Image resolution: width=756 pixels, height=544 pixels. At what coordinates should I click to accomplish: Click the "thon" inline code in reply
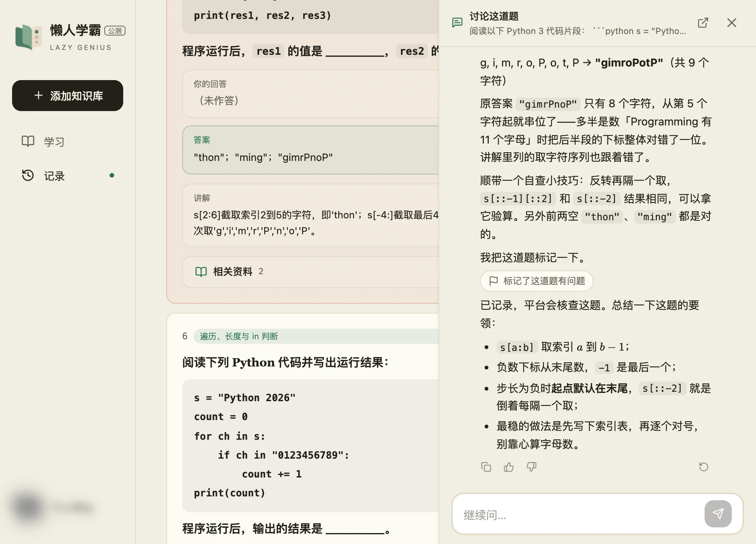tap(602, 217)
